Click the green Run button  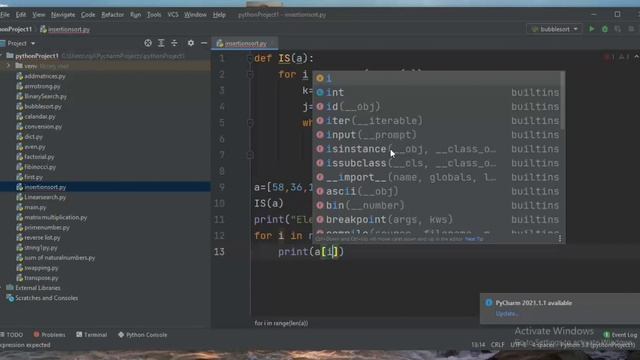[591, 29]
